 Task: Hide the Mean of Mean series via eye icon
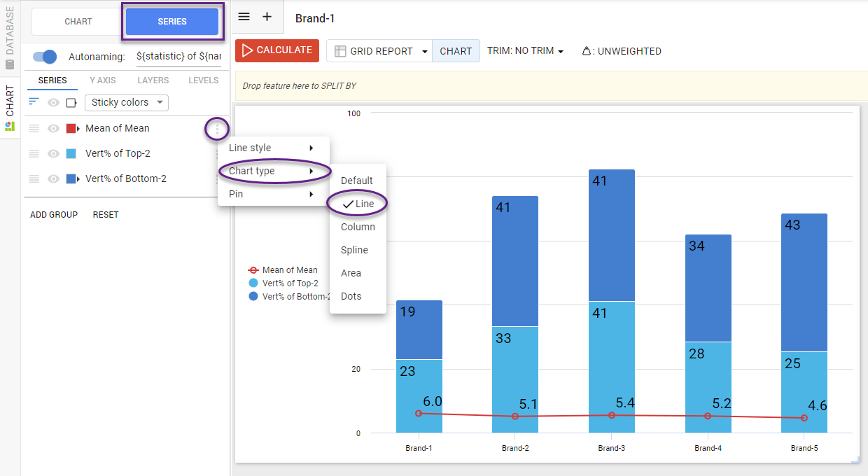53,129
